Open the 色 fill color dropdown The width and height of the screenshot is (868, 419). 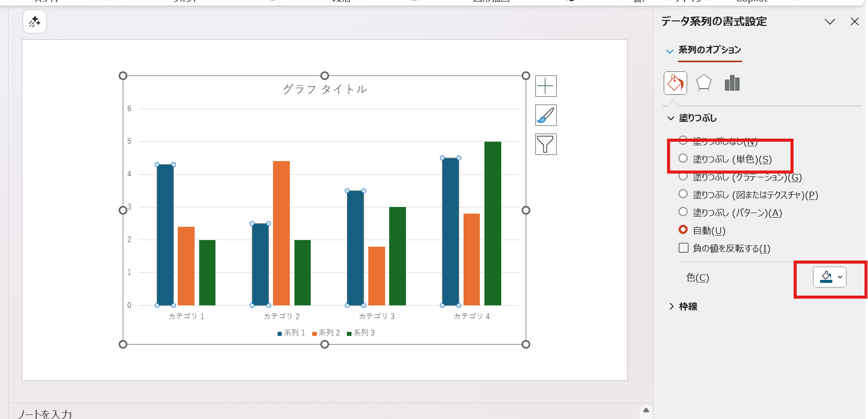tap(830, 277)
